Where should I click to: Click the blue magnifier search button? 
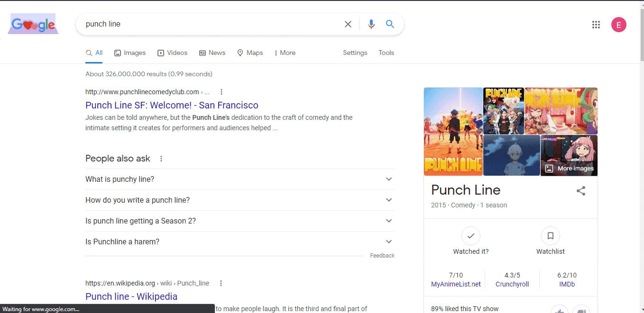point(390,24)
